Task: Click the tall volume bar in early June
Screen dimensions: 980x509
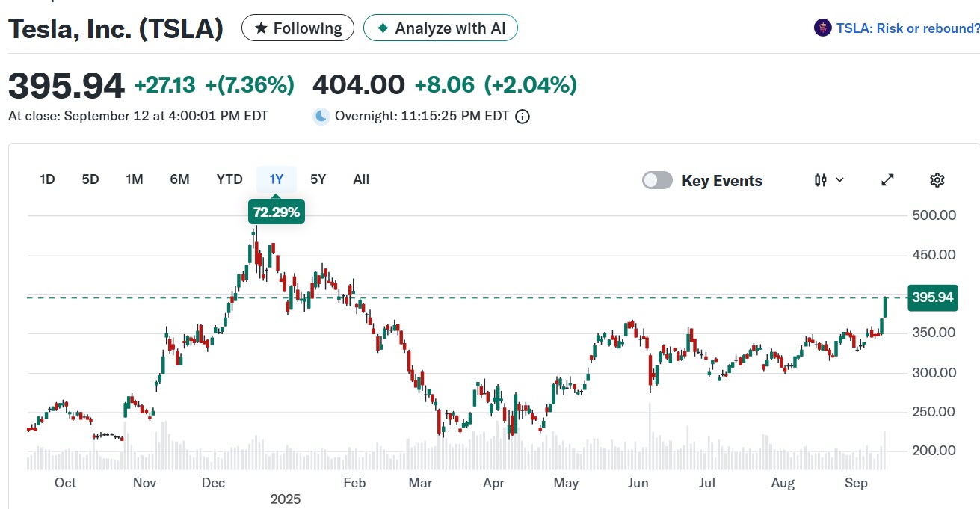Action: coord(650,436)
